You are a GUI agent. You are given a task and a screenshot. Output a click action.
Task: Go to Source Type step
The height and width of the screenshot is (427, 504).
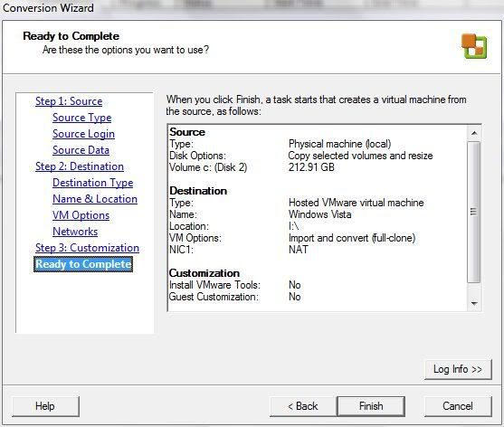pos(82,118)
